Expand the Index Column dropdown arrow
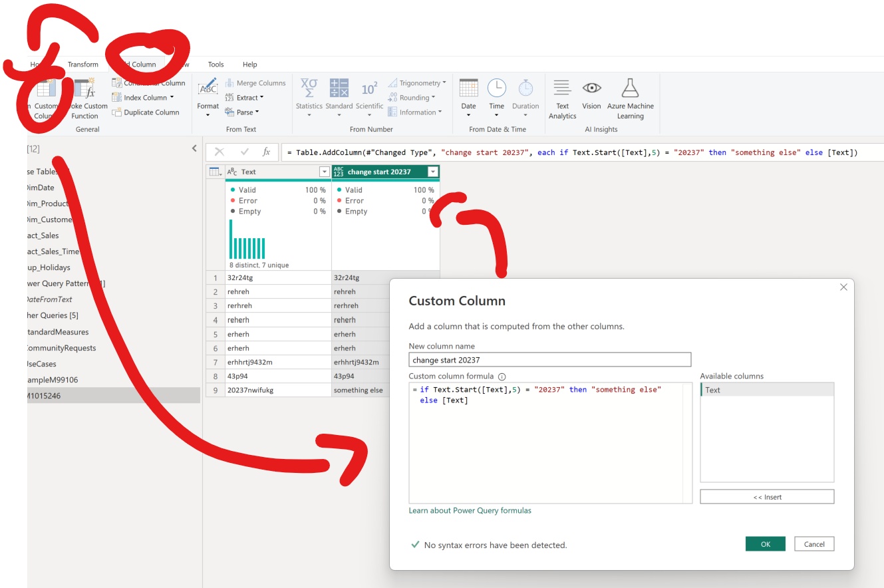This screenshot has width=884, height=588. [172, 98]
